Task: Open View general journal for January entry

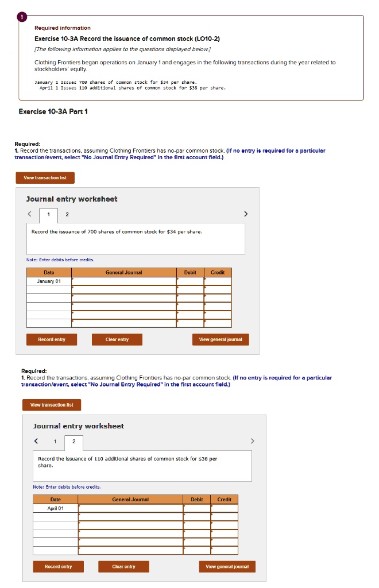Action: pos(221,339)
